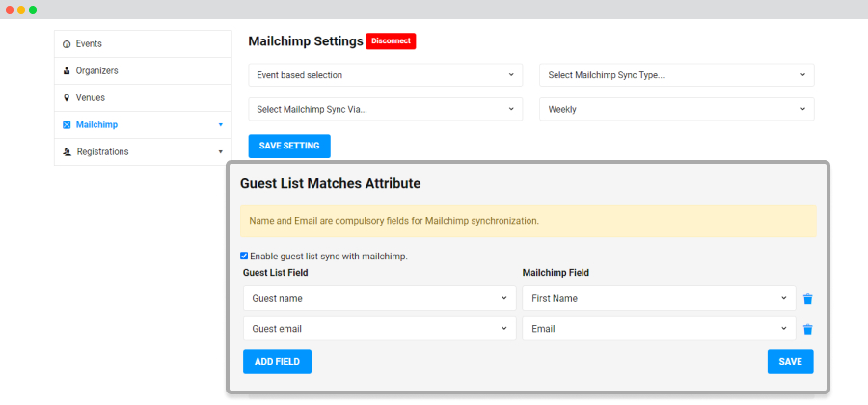Go to Events menu item
This screenshot has height=405, width=868.
coord(143,43)
